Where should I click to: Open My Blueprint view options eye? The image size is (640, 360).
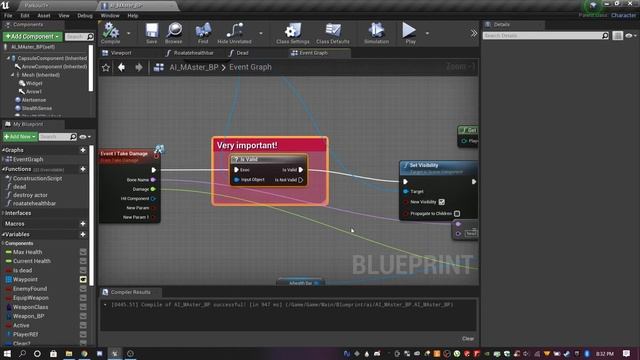85,137
